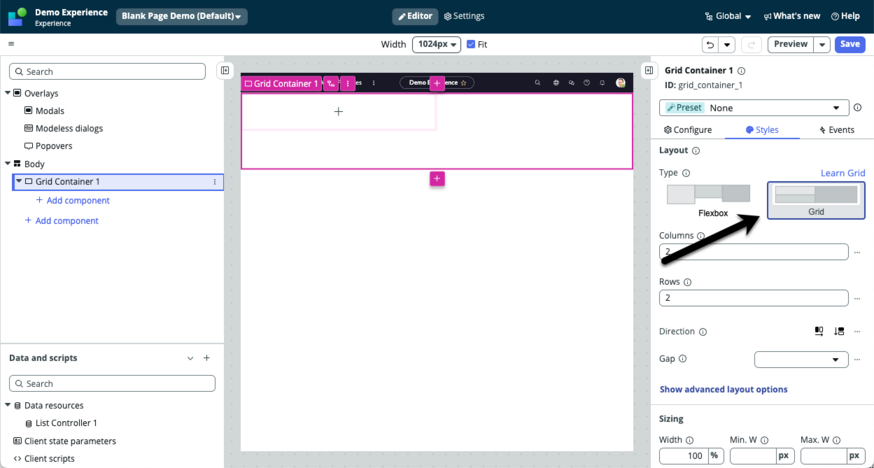
Task: Click the undo arrow button
Action: pyautogui.click(x=710, y=45)
